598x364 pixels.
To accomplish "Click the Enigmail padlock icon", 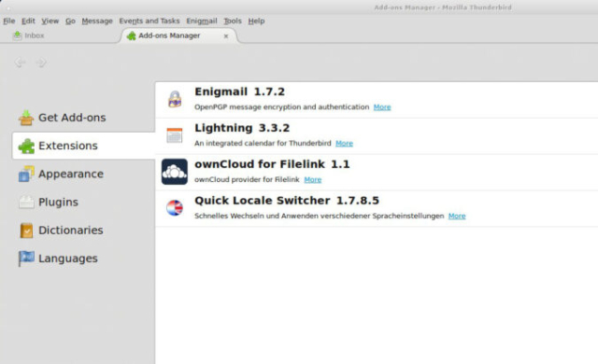I will (175, 99).
